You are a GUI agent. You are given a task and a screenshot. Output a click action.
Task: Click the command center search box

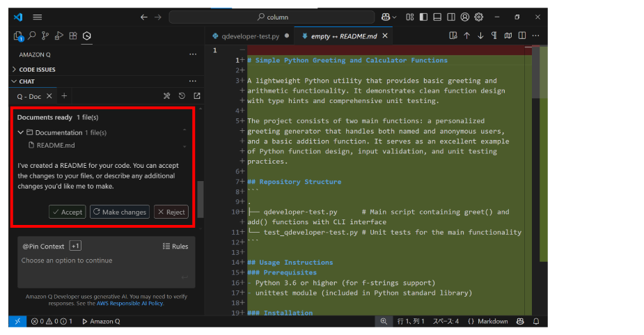[272, 17]
